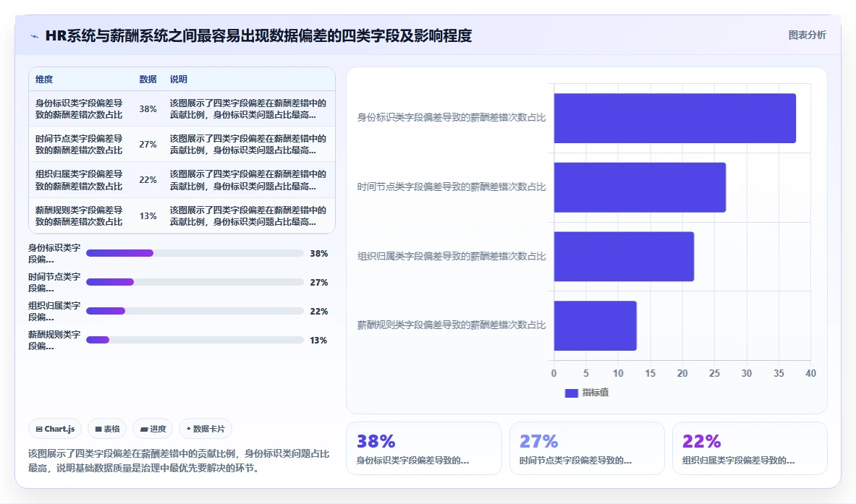Select the 进度 tag
This screenshot has height=504, width=856.
click(153, 429)
